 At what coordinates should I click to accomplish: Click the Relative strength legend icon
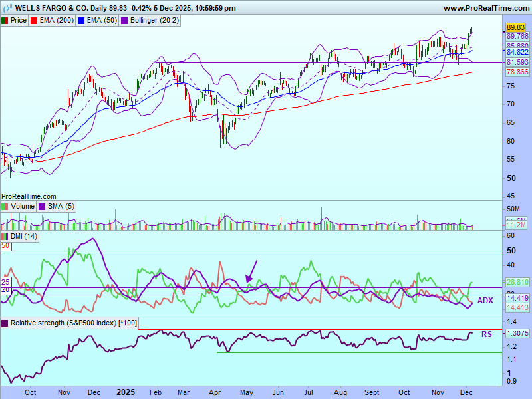(x=5, y=323)
